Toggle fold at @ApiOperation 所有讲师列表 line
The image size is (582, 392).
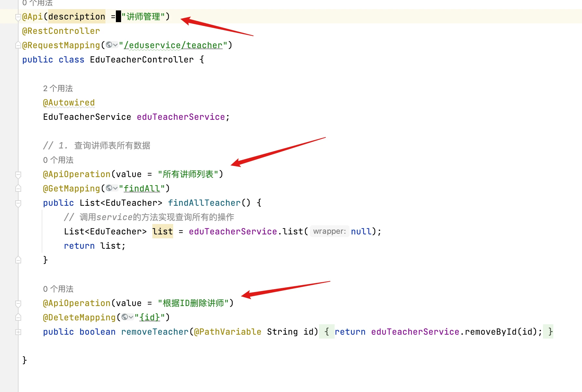coord(18,175)
